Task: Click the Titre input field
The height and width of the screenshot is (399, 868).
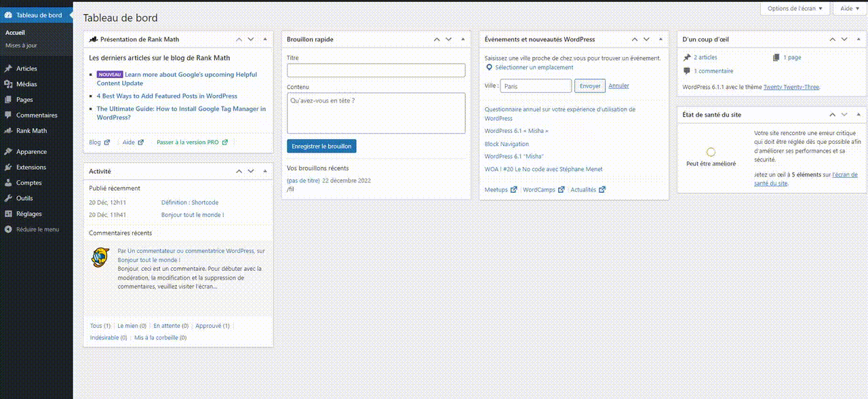Action: point(376,71)
